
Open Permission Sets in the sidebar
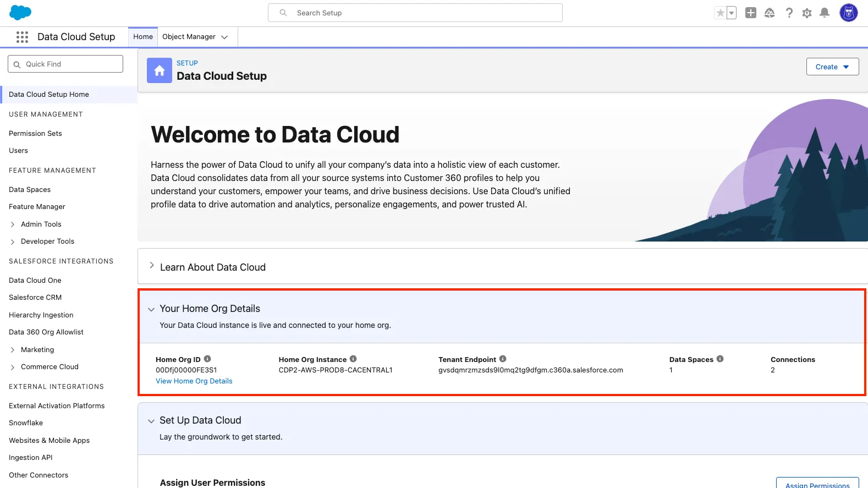tap(35, 133)
